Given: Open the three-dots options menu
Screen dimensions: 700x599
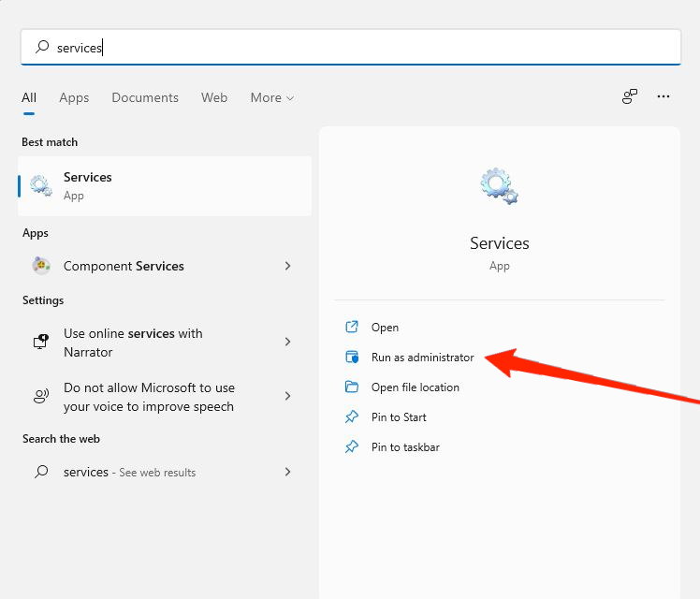Looking at the screenshot, I should [664, 96].
